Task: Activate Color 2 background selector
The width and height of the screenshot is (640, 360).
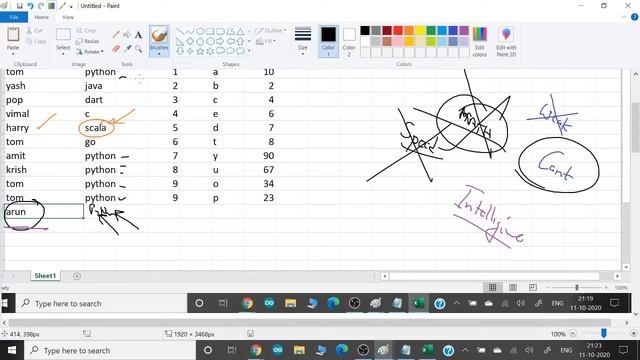Action: [349, 41]
